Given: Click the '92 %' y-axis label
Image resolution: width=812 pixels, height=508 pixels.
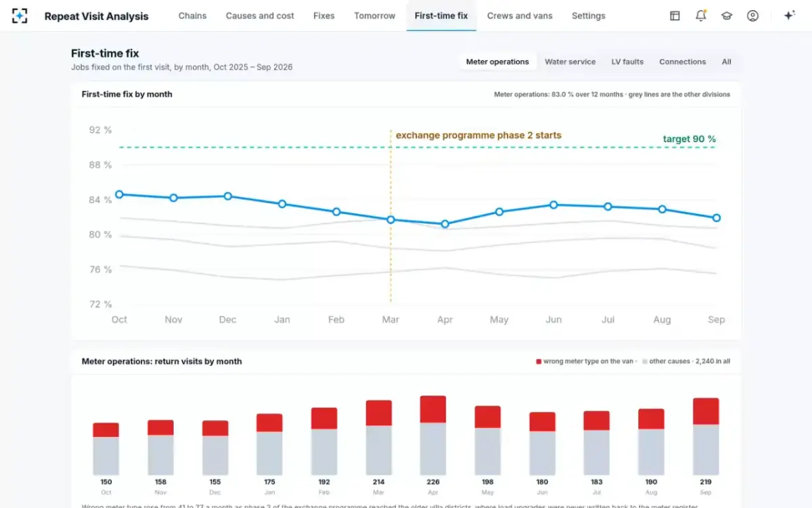Looking at the screenshot, I should pyautogui.click(x=100, y=130).
